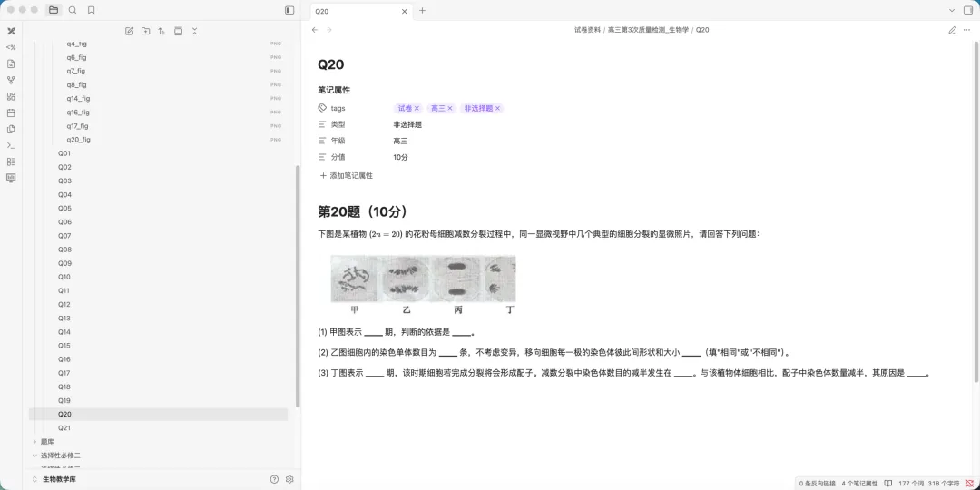Remove the 试卷 tag
The width and height of the screenshot is (980, 490).
click(x=416, y=109)
